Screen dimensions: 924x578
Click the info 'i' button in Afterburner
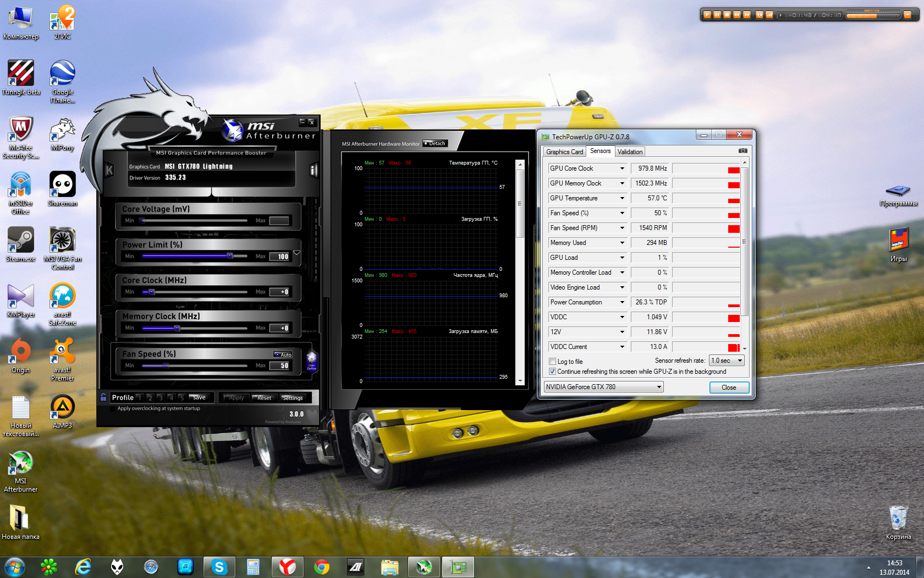coord(313,171)
